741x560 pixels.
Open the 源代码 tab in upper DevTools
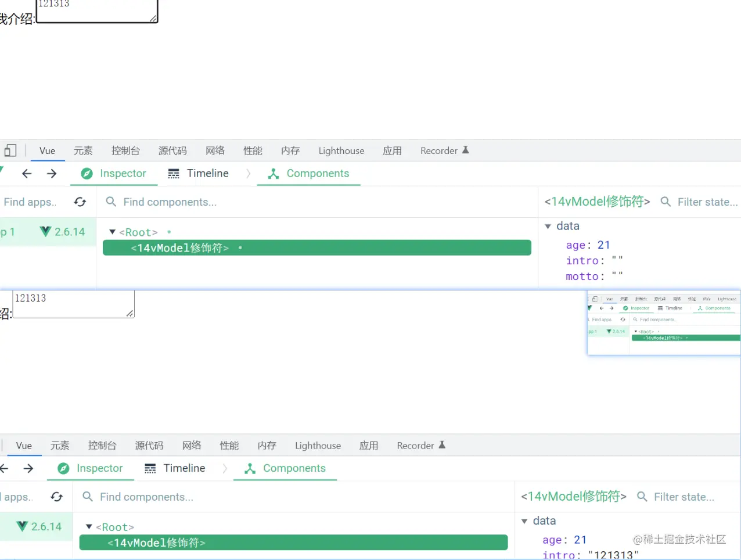click(x=172, y=150)
